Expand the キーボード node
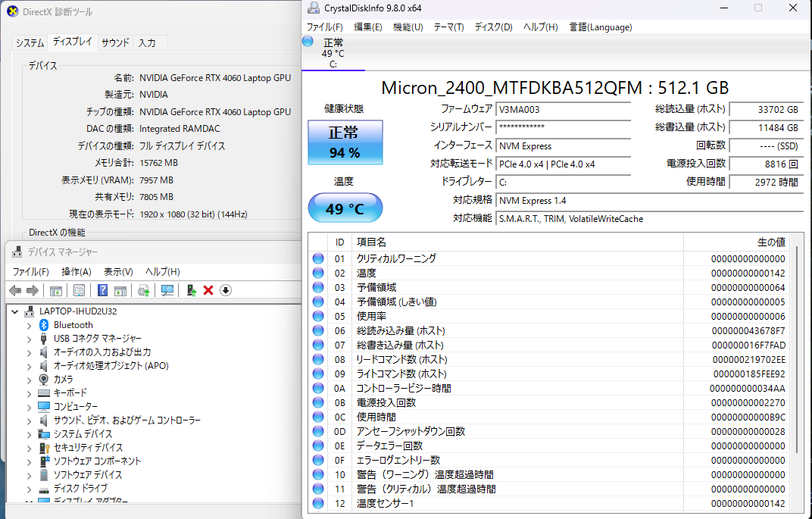Screen dimensions: 812x519 coord(29,393)
